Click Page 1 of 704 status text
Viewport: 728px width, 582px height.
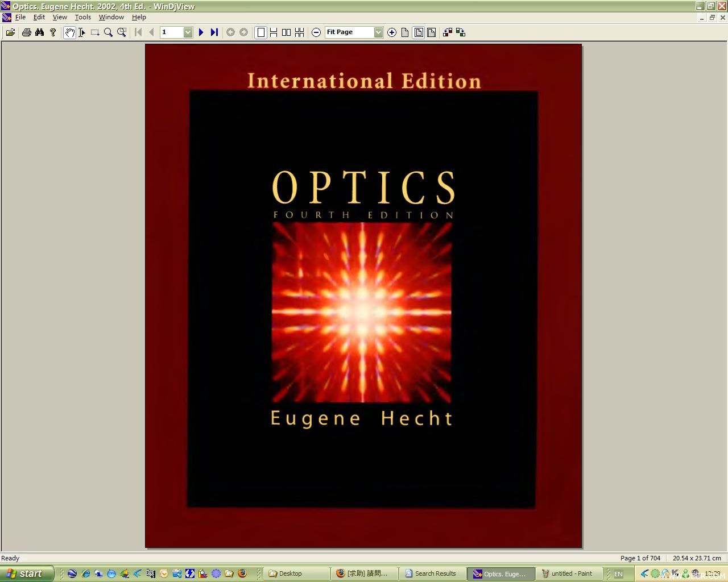[x=640, y=558]
